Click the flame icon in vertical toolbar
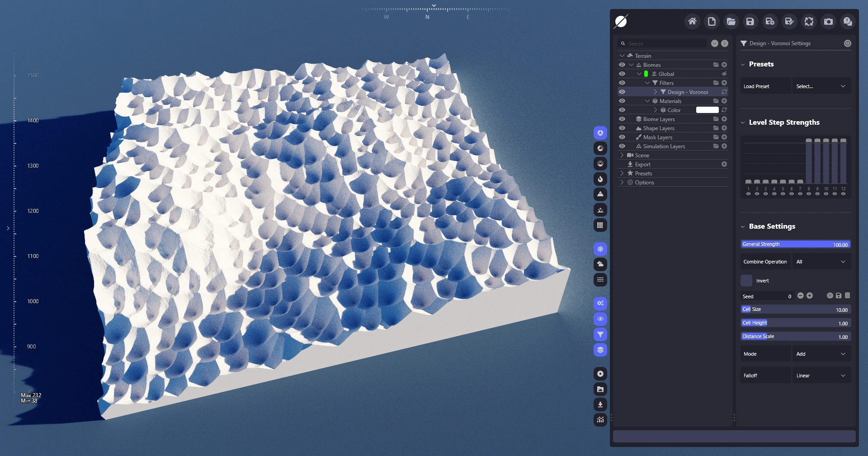 pos(600,179)
